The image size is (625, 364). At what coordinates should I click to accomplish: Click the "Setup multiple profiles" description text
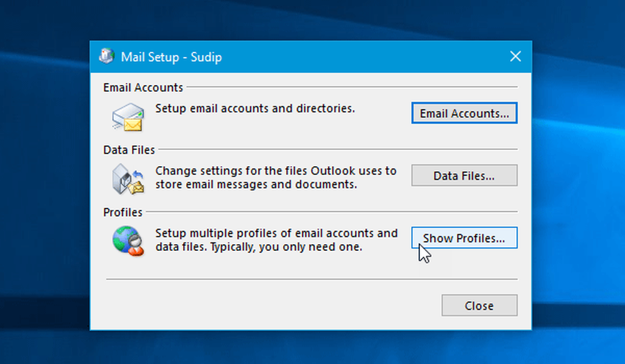[x=276, y=240]
